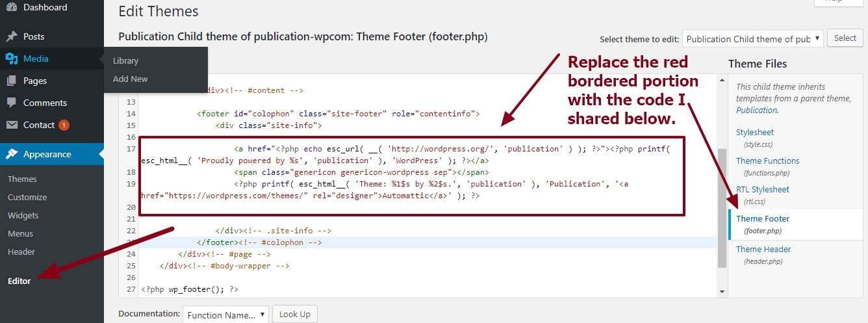Go to Customize under Appearance
868x323 pixels.
pos(27,197)
